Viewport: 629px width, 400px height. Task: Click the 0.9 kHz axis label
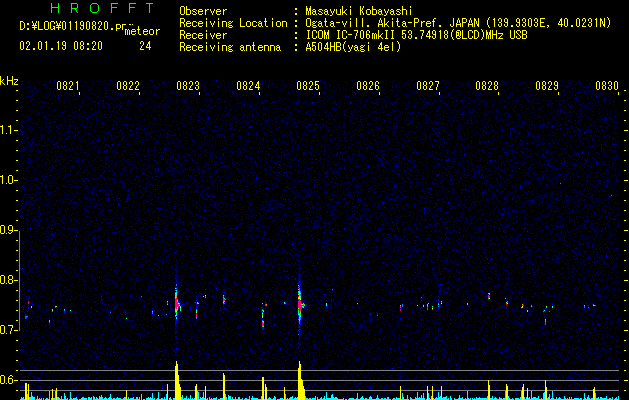(8, 230)
